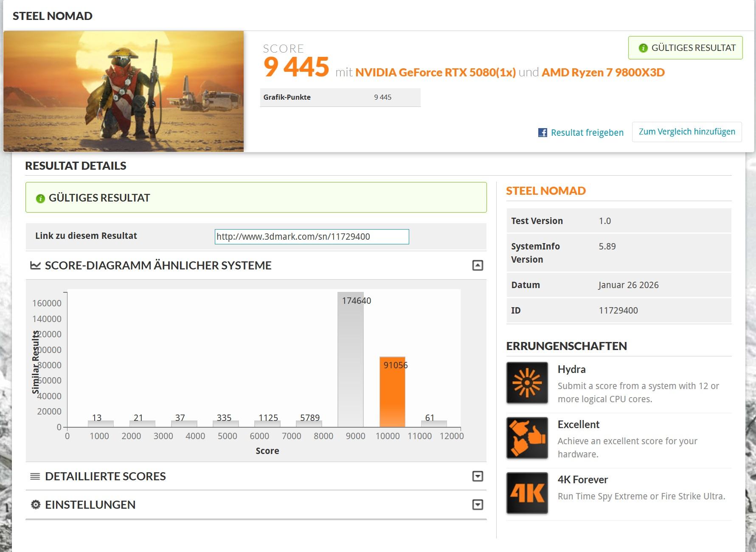Open the AMD Ryzen 7 9800X3D link
The width and height of the screenshot is (756, 552).
click(603, 73)
